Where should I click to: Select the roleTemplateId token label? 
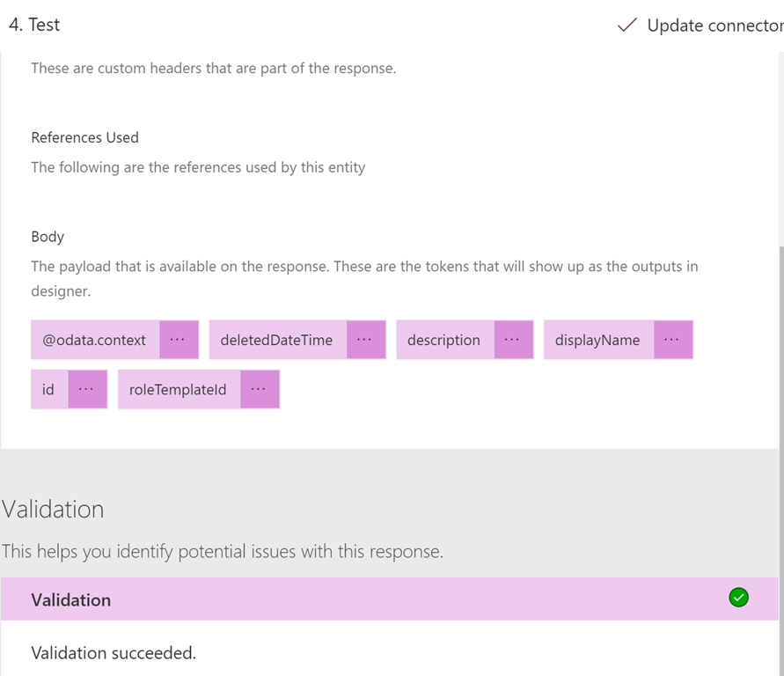[179, 389]
